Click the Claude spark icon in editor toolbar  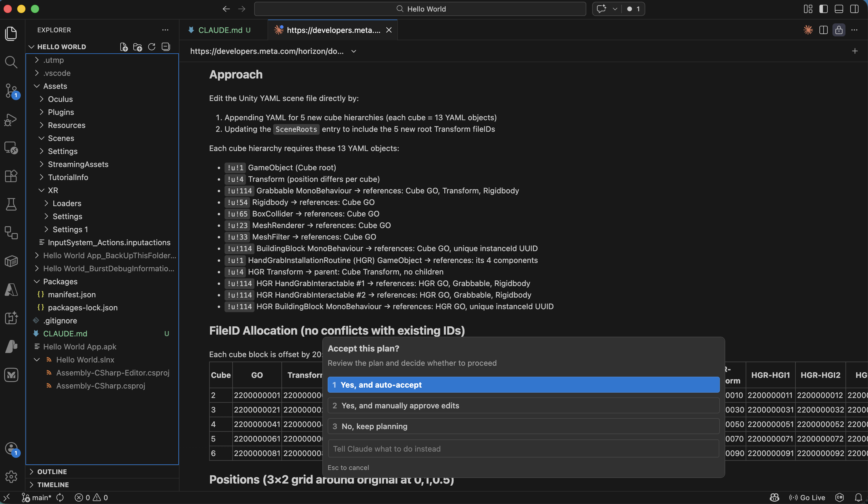pos(808,30)
